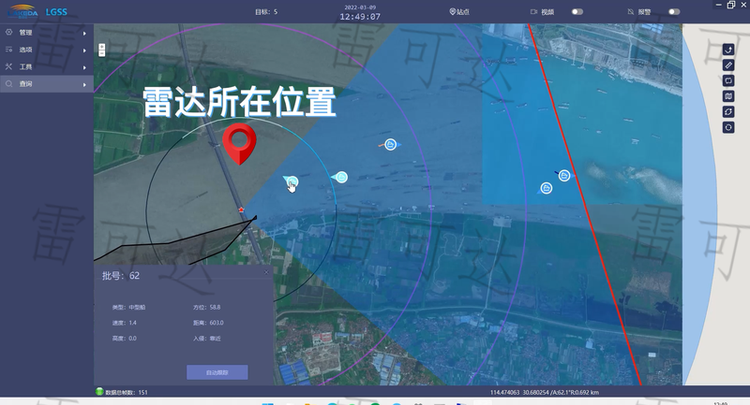Close the 批号 62 target info panel
The image size is (750, 405).
pos(266,273)
